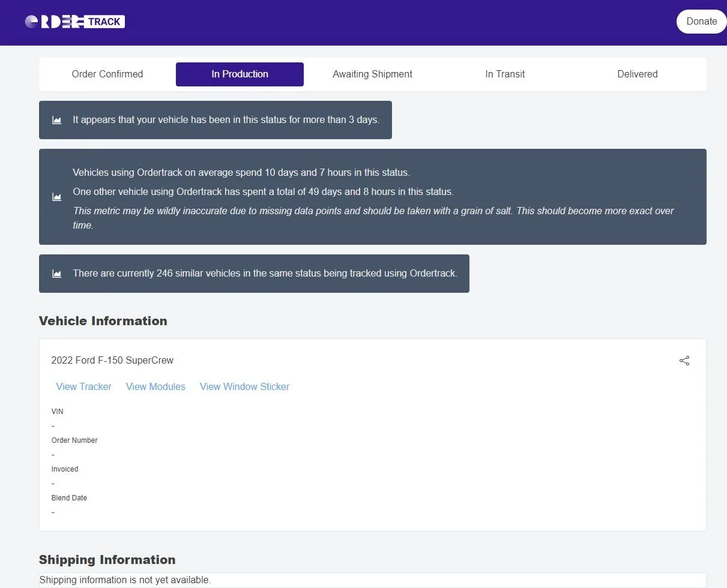Viewport: 727px width, 588px height.
Task: Click chart icon beside 246 similar vehicles
Action: click(x=57, y=274)
